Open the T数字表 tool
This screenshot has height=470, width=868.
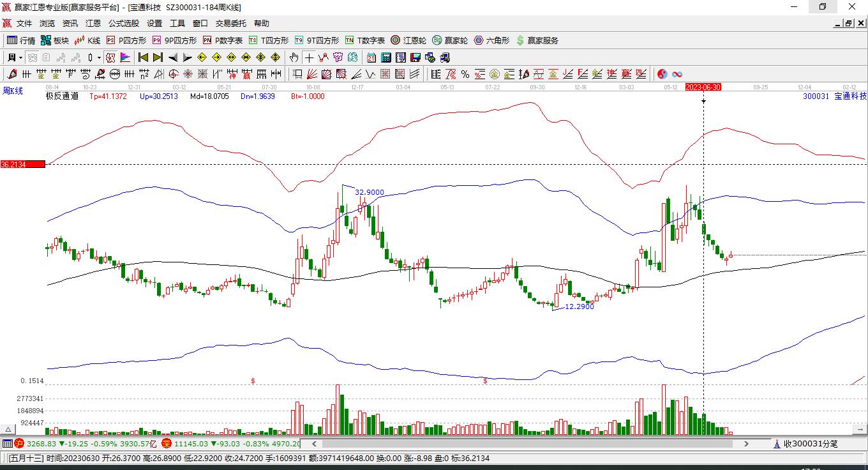click(x=365, y=40)
